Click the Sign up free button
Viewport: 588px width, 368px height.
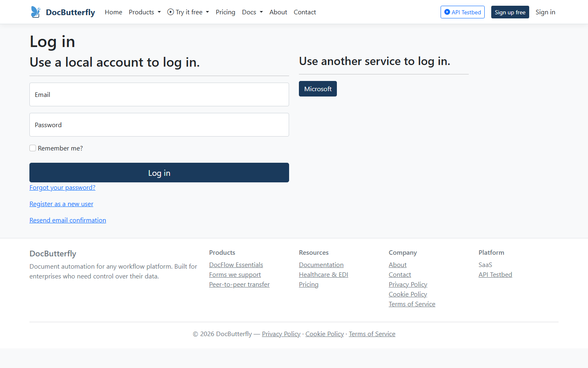click(510, 12)
